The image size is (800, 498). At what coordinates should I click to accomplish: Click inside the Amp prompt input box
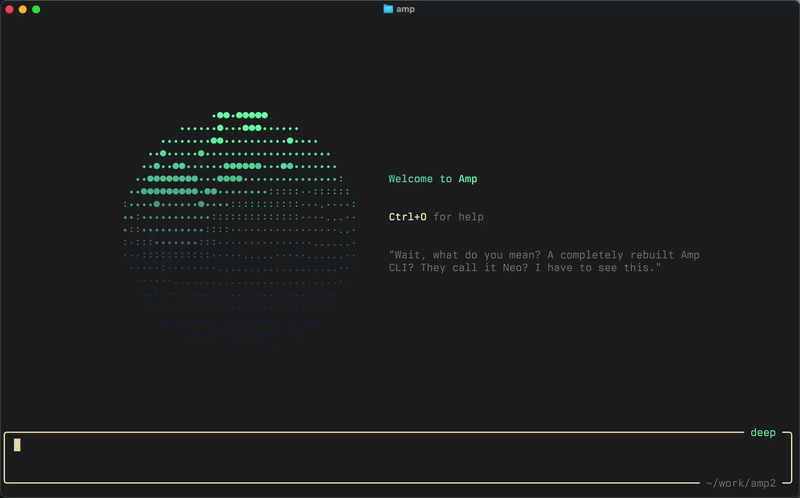398,458
